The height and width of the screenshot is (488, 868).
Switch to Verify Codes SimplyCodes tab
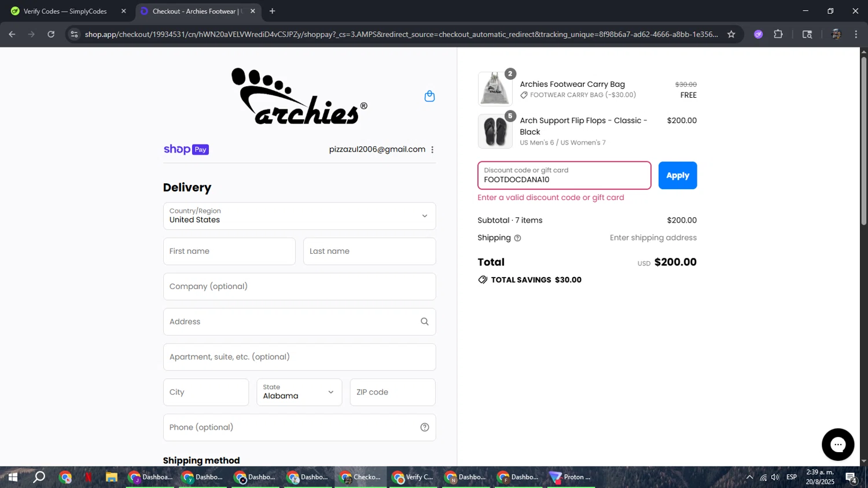pos(69,11)
